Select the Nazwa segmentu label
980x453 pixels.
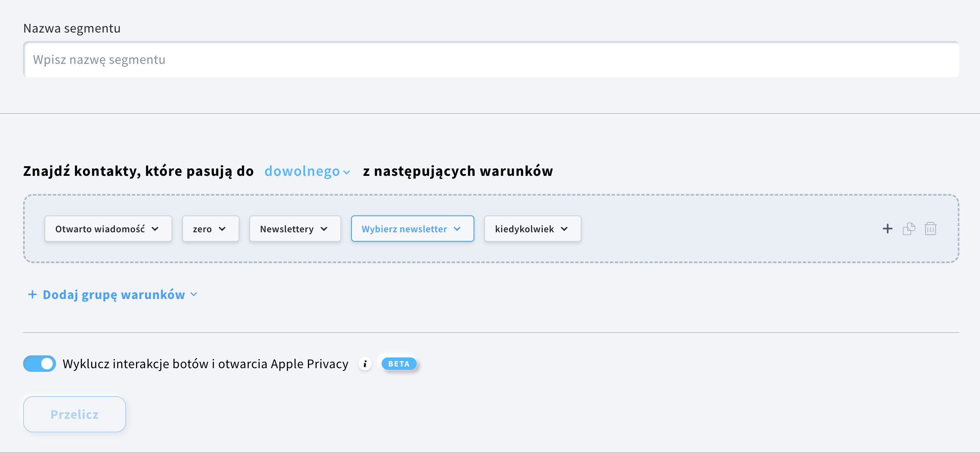[x=72, y=28]
